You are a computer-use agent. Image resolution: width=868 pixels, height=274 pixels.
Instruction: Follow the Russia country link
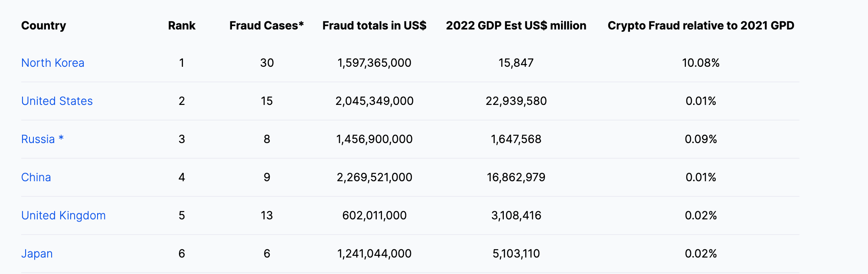click(38, 139)
